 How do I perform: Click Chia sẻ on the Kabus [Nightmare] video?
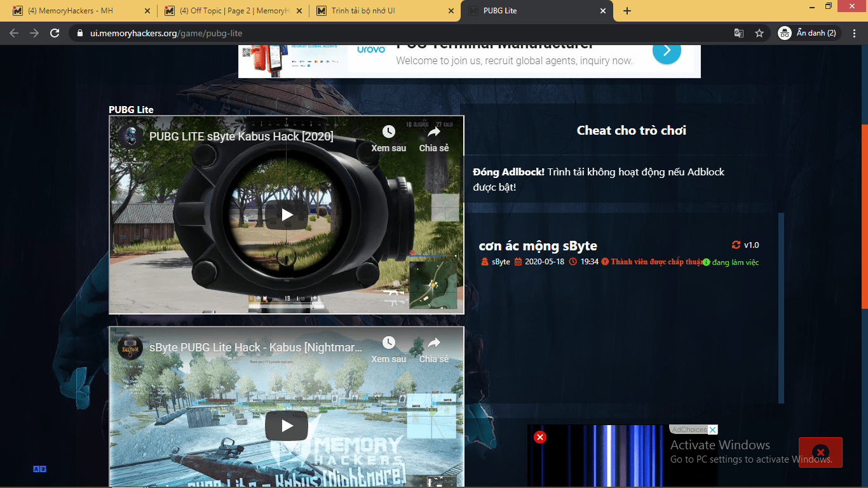434,349
